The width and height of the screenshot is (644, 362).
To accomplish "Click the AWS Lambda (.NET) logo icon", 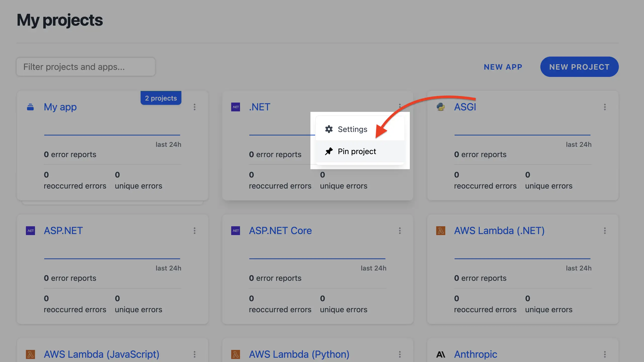I will [441, 231].
